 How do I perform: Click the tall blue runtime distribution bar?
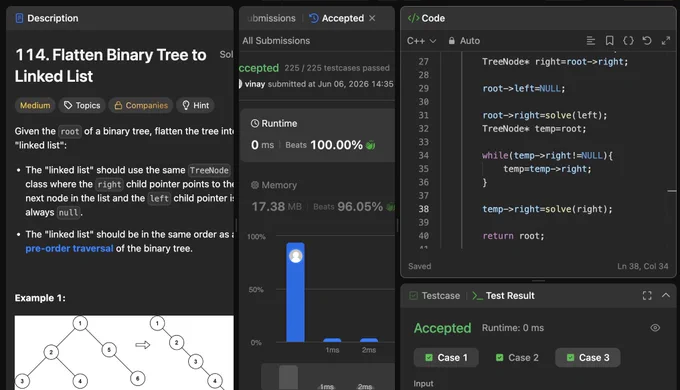295,292
